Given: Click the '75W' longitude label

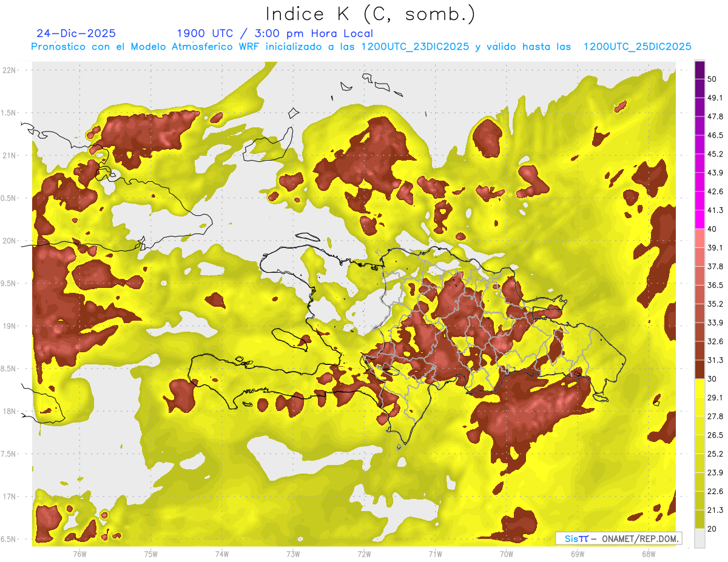Looking at the screenshot, I should (x=151, y=554).
